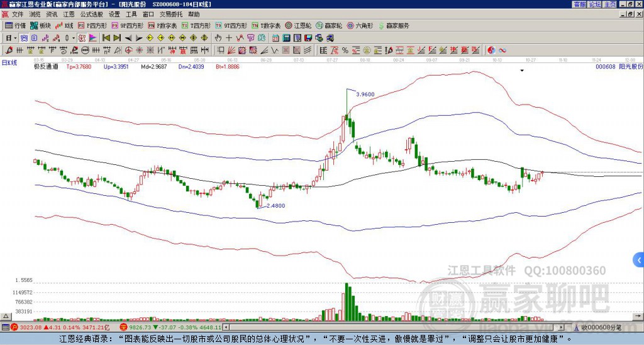The image size is (644, 345).
Task: Click the 客服 button
Action: (580, 4)
